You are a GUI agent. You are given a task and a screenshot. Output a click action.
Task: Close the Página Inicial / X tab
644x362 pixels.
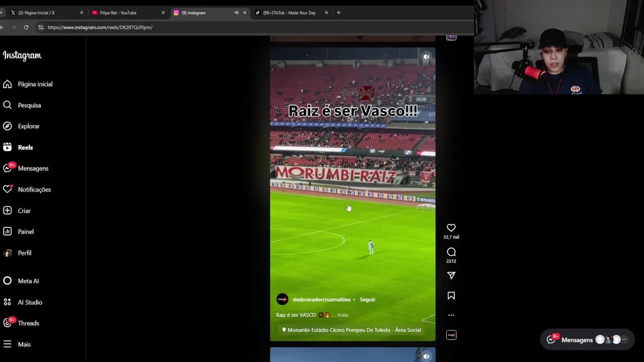click(x=82, y=13)
